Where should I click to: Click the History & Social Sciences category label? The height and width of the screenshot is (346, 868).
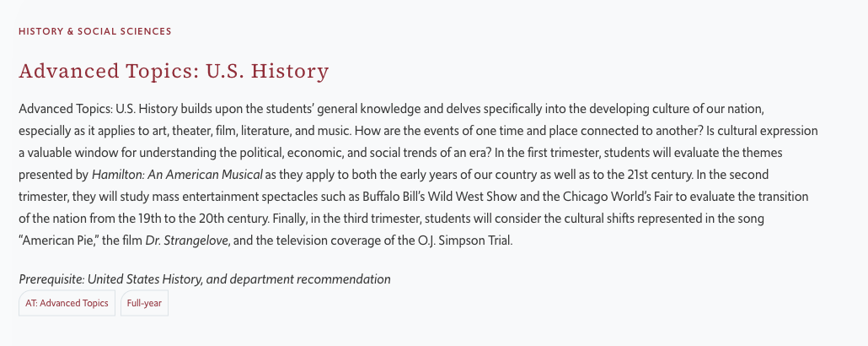(94, 31)
